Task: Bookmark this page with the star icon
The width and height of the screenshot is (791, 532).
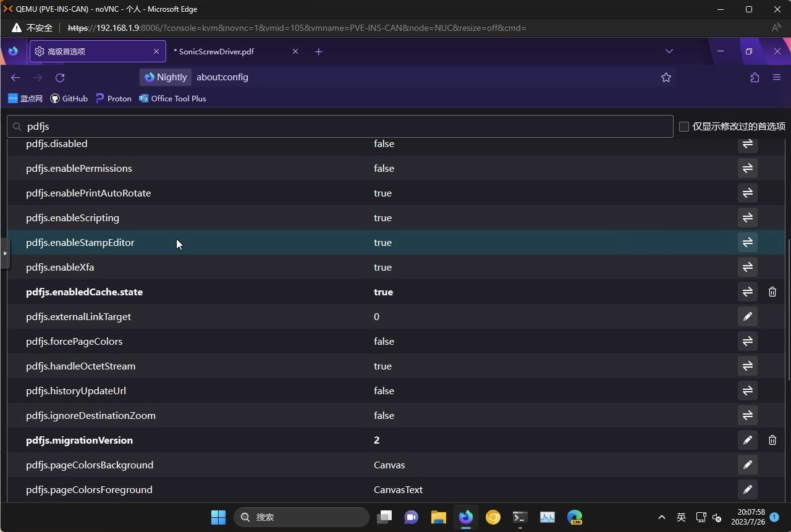Action: [x=666, y=77]
